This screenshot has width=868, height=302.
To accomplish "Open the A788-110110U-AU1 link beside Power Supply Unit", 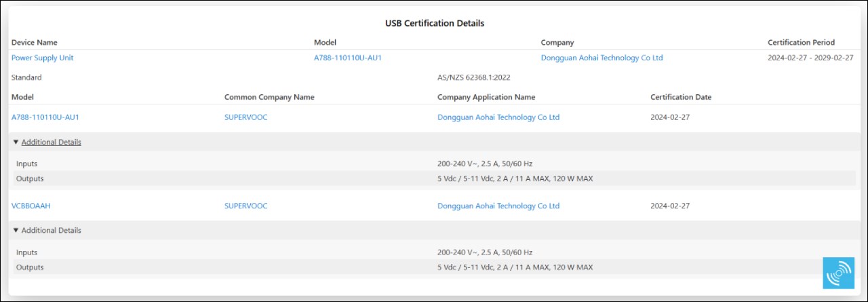I will pos(348,58).
